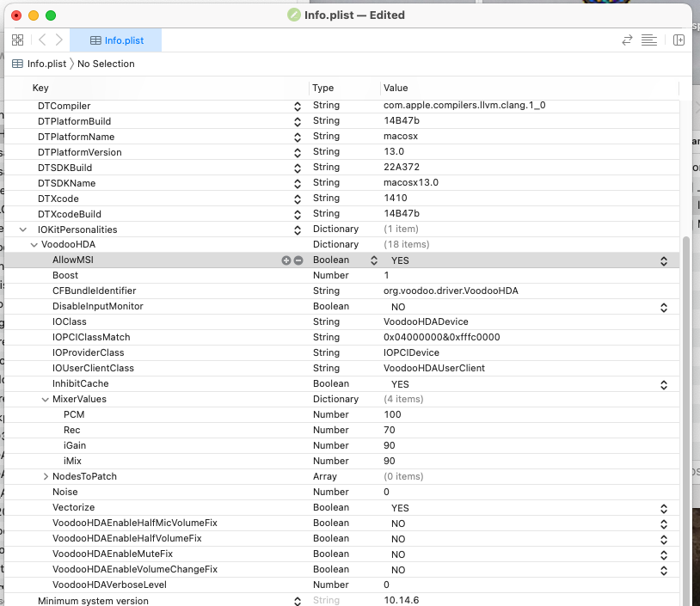Remove the AllowMSI row with the minus icon

(298, 260)
